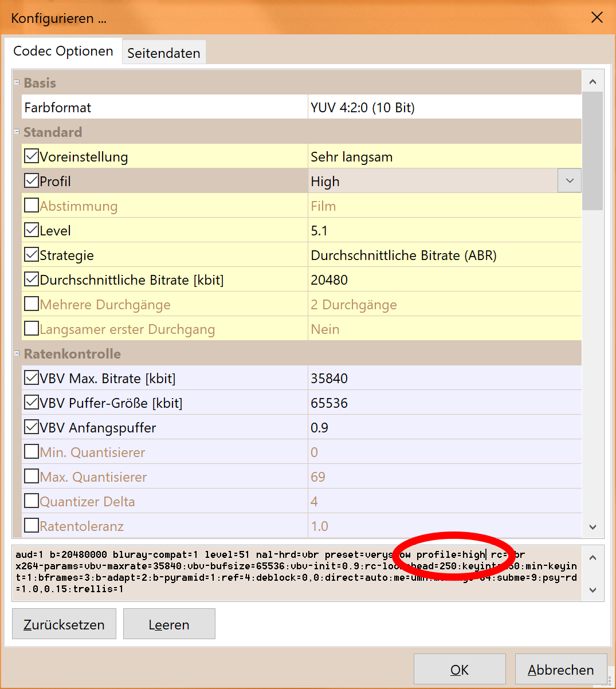Collapse the Standard section

coord(17,132)
